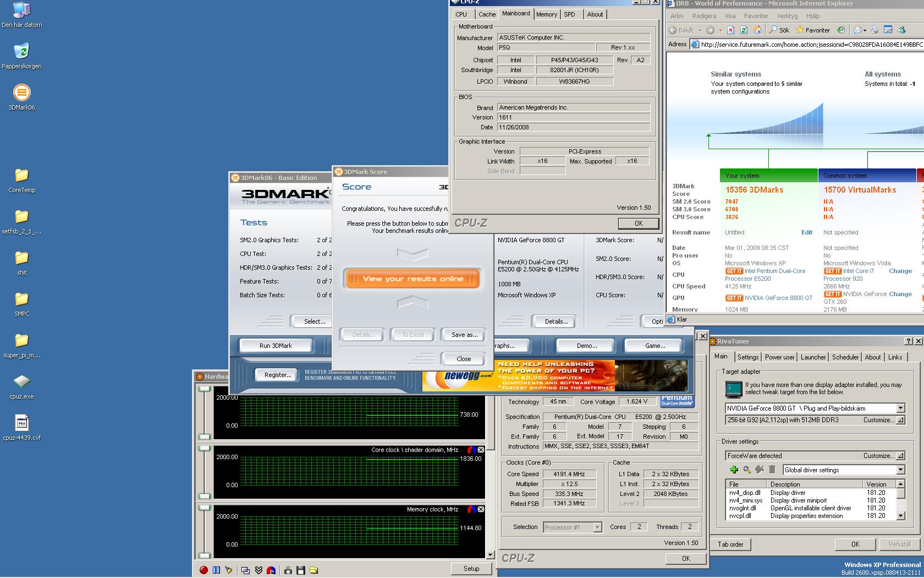This screenshot has width=924, height=578.
Task: Click the Messenger icon in IE toolbar
Action: 901,30
